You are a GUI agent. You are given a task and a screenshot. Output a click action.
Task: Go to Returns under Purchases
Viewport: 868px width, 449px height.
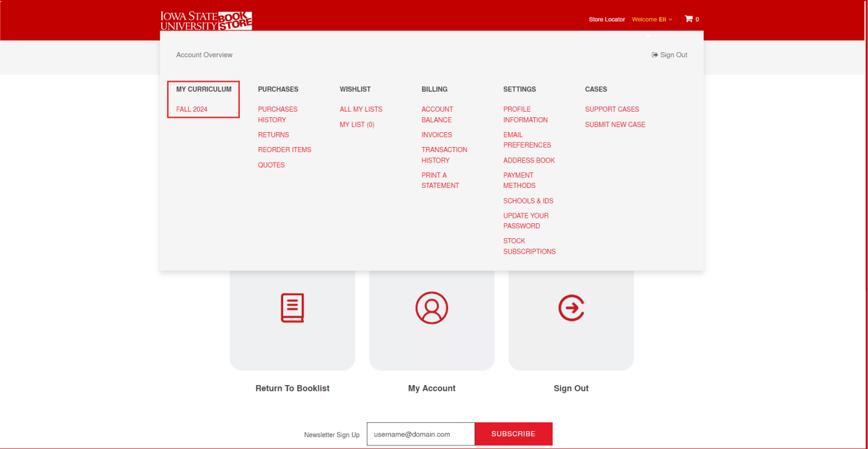click(x=273, y=135)
